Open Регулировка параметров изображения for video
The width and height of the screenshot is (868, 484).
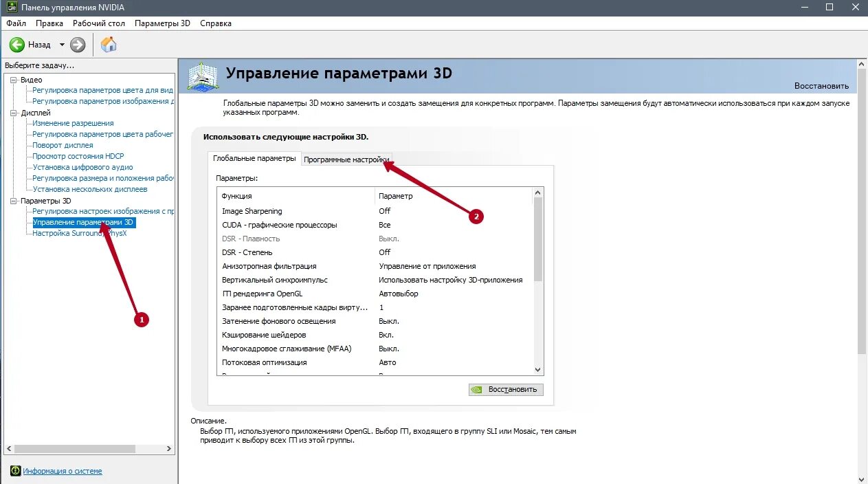[102, 101]
